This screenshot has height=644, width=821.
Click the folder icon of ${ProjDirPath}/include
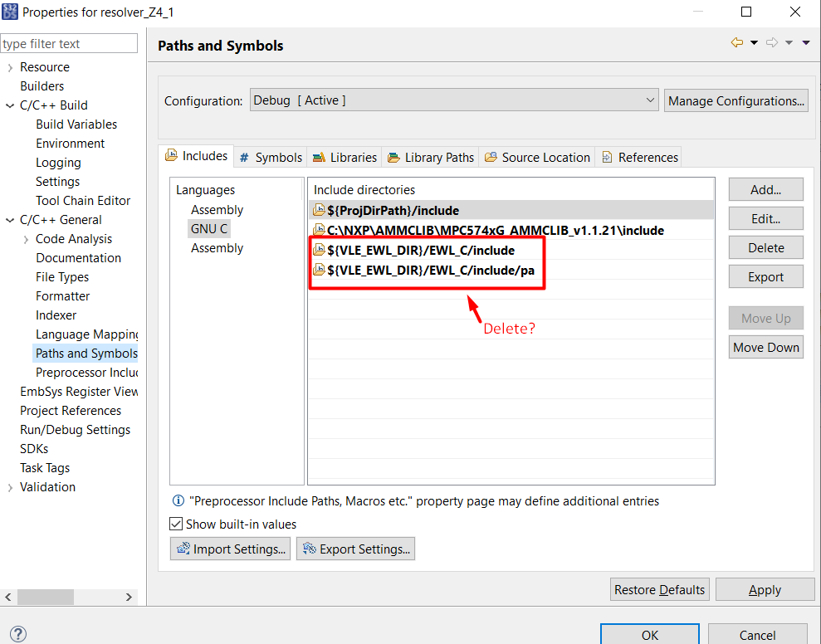(318, 211)
